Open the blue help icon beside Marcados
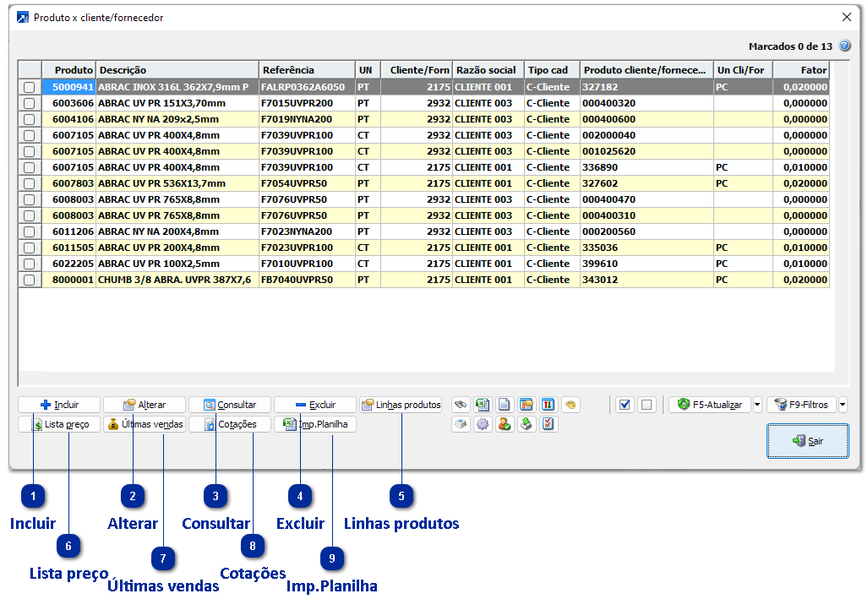This screenshot has height=610, width=868. tap(844, 46)
